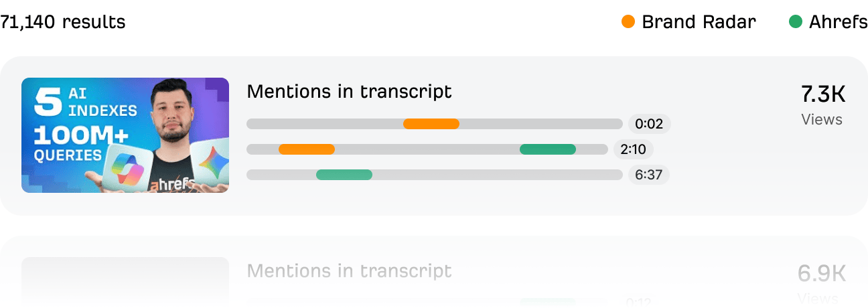The width and height of the screenshot is (868, 308).
Task: Click green mention segment on 6:37 bar
Action: click(344, 175)
